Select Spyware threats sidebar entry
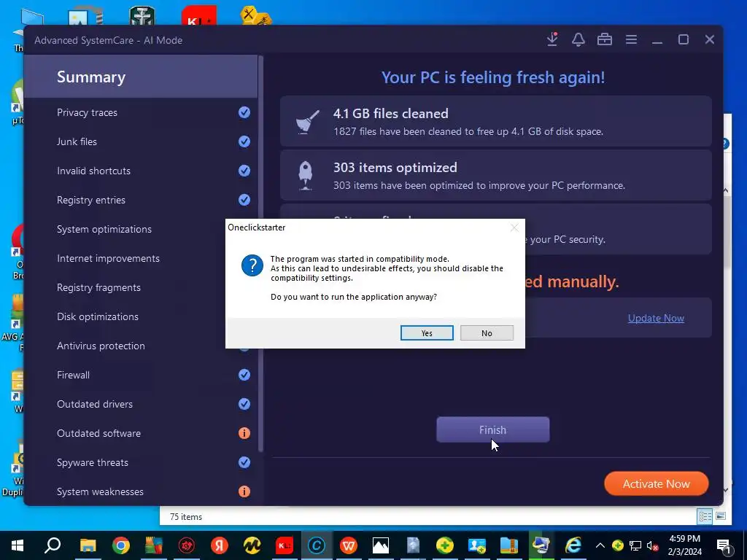Screen dimensions: 747x560 (x=93, y=462)
